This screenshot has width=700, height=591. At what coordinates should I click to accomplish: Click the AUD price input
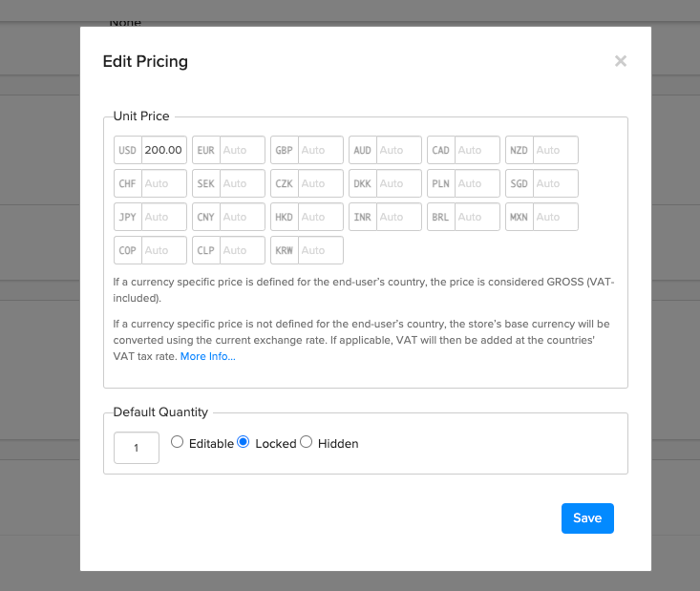399,150
